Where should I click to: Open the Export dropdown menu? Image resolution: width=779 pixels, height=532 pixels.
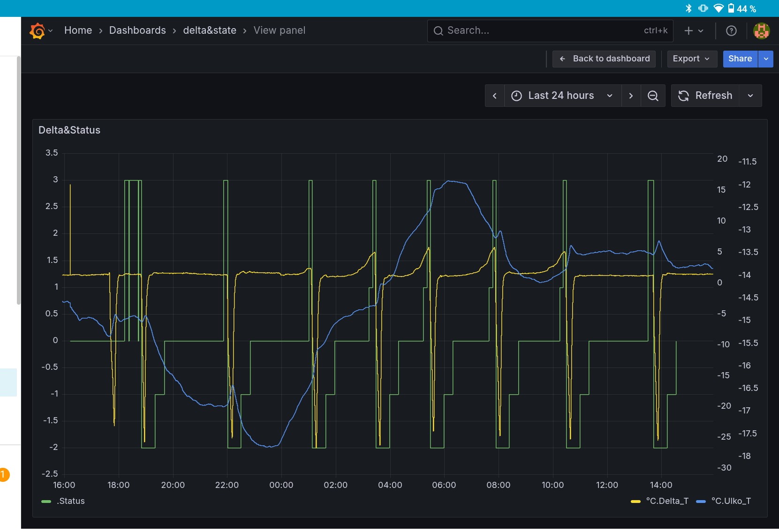click(691, 59)
